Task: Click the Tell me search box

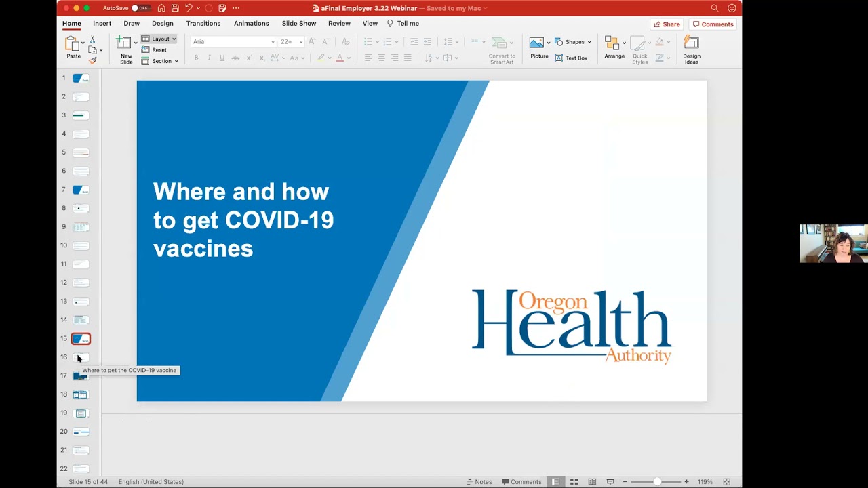Action: click(x=403, y=23)
